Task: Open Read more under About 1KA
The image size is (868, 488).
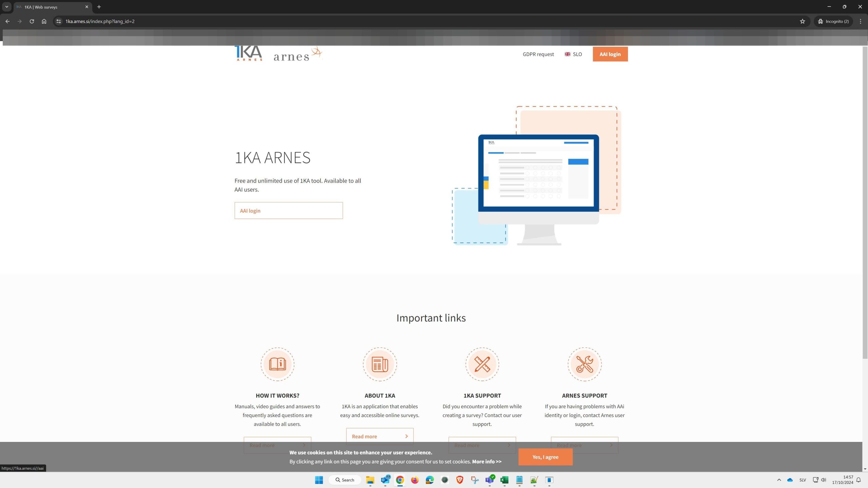Action: coord(380,436)
